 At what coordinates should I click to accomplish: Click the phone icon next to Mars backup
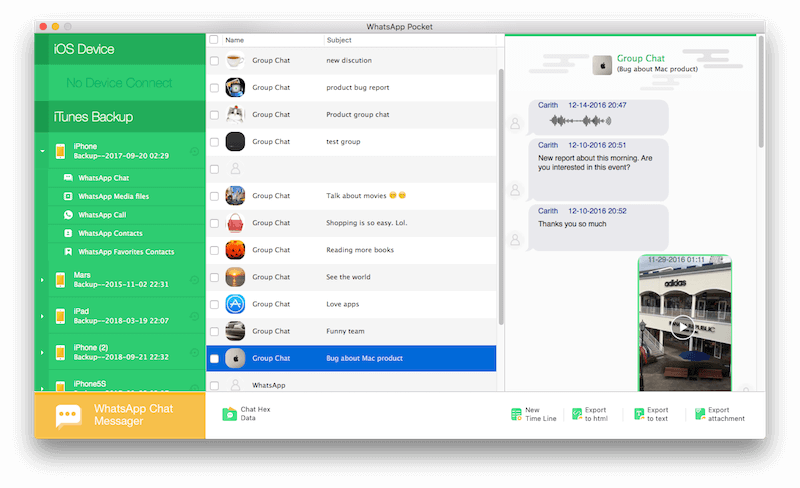[60, 280]
